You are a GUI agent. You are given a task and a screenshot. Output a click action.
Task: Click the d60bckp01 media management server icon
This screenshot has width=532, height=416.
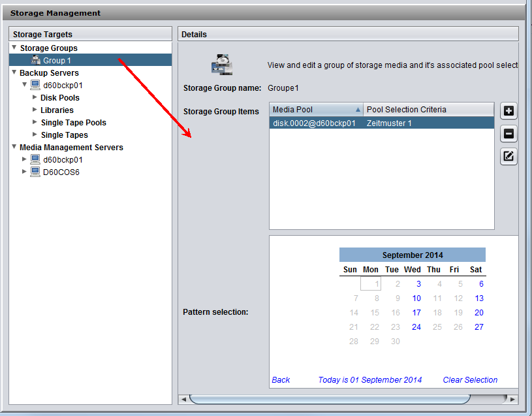pyautogui.click(x=35, y=159)
